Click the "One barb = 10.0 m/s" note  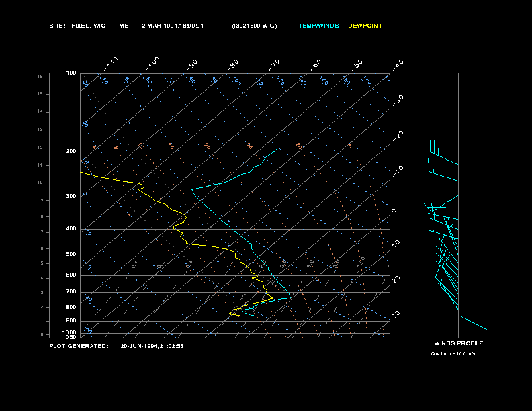[453, 354]
